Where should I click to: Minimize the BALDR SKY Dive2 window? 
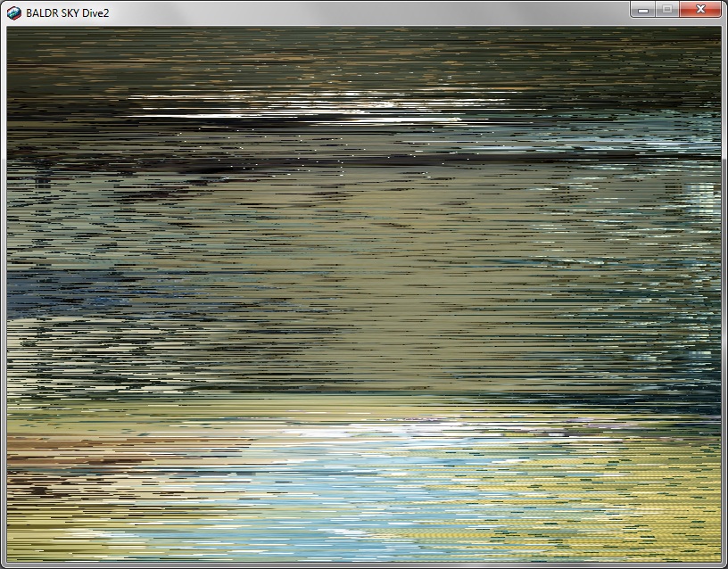643,9
